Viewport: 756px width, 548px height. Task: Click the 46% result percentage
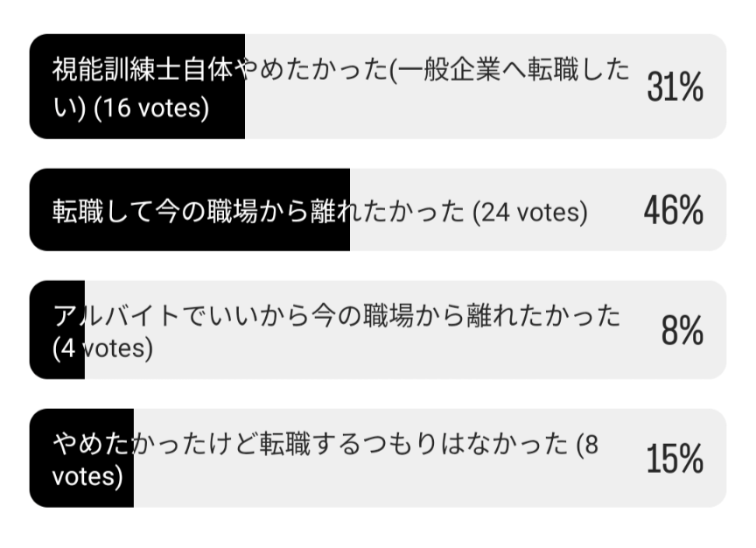pyautogui.click(x=673, y=211)
